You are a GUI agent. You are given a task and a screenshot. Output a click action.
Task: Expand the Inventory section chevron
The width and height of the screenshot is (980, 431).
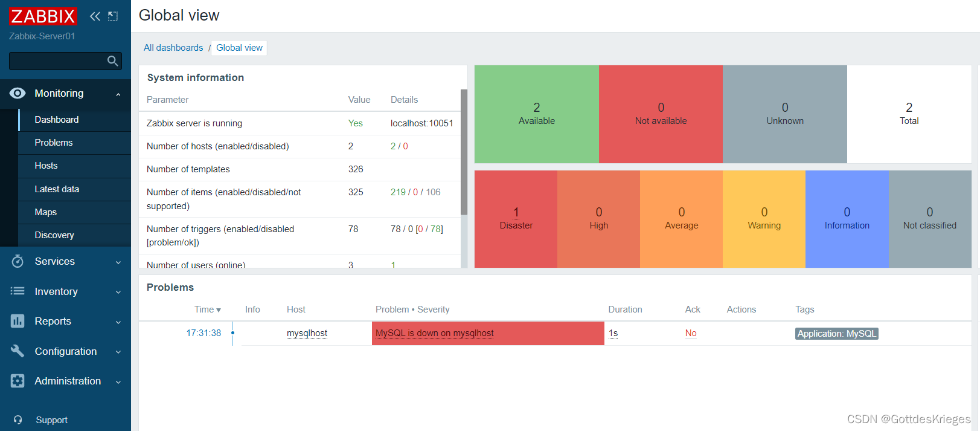click(x=118, y=292)
